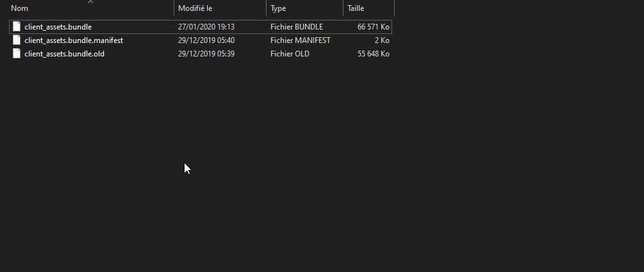The height and width of the screenshot is (272, 644).
Task: Click the Fichier OLD type cell
Action: pyautogui.click(x=290, y=54)
